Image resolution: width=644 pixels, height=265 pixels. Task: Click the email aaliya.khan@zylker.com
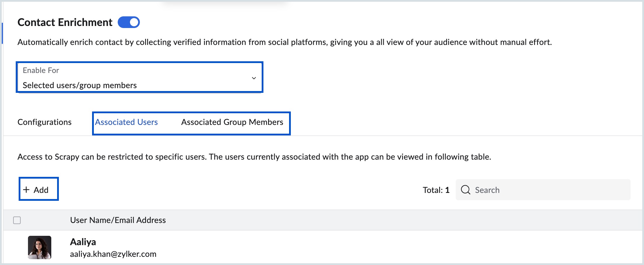[113, 254]
